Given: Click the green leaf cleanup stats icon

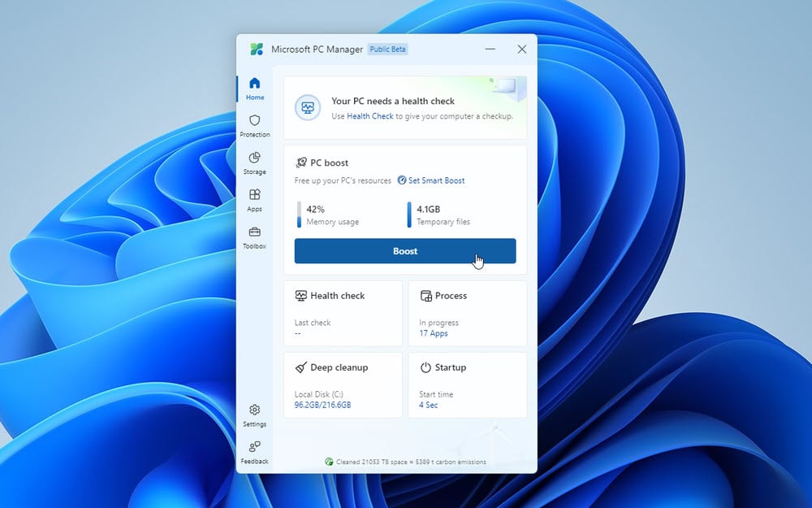Looking at the screenshot, I should tap(329, 461).
